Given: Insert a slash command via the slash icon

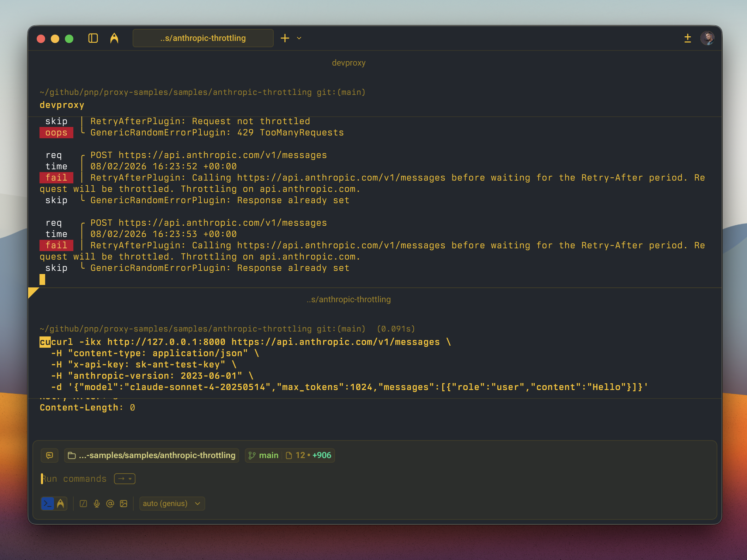Looking at the screenshot, I should 83,504.
